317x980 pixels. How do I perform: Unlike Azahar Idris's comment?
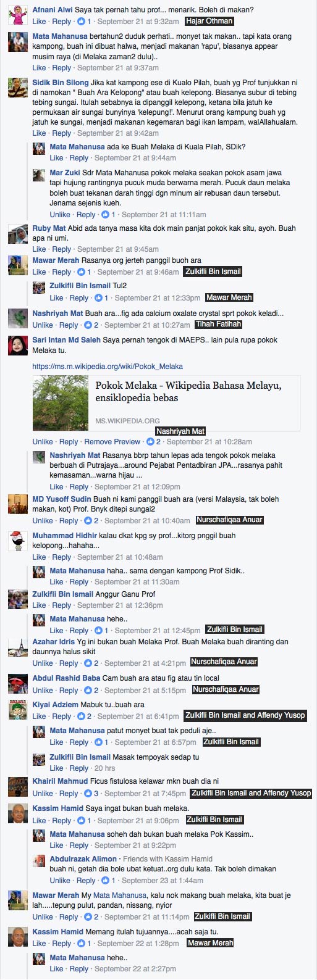pyautogui.click(x=43, y=663)
